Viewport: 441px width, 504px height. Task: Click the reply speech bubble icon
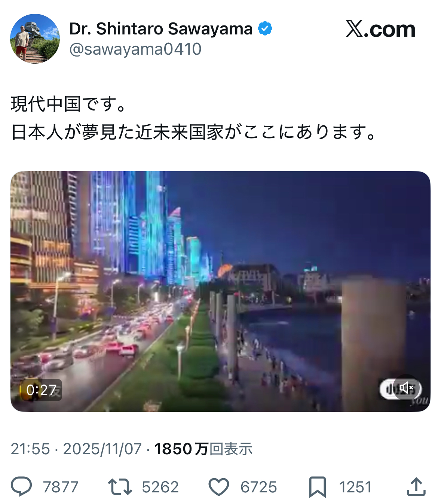[x=21, y=487]
